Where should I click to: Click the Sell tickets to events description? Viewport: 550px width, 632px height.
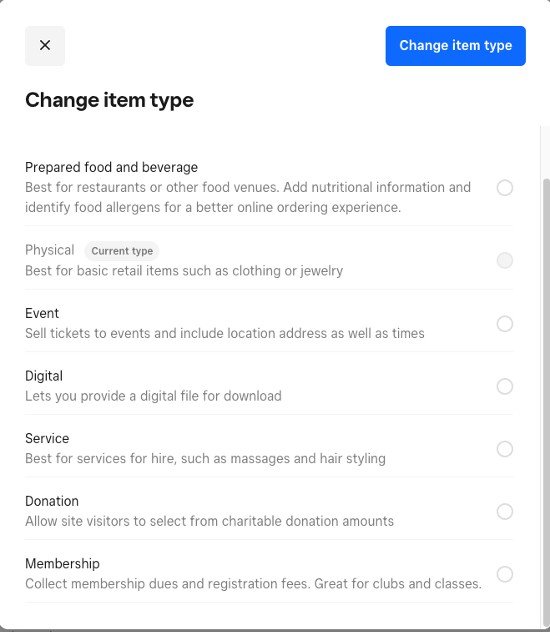pyautogui.click(x=225, y=333)
